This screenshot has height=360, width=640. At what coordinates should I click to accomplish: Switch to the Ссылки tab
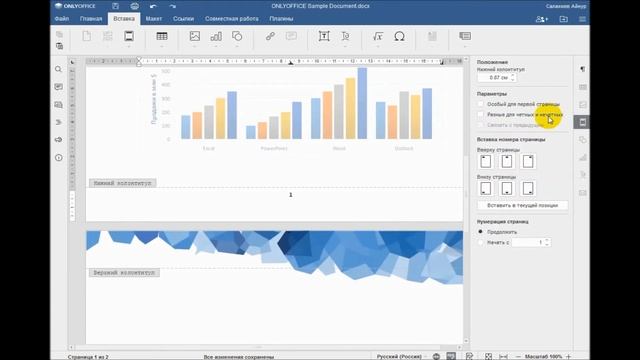point(183,19)
